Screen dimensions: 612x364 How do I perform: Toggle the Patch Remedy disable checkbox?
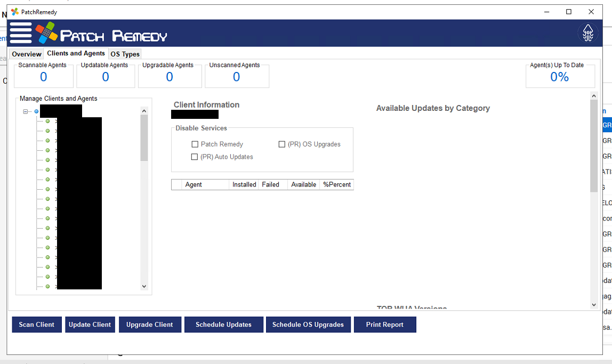pos(195,144)
